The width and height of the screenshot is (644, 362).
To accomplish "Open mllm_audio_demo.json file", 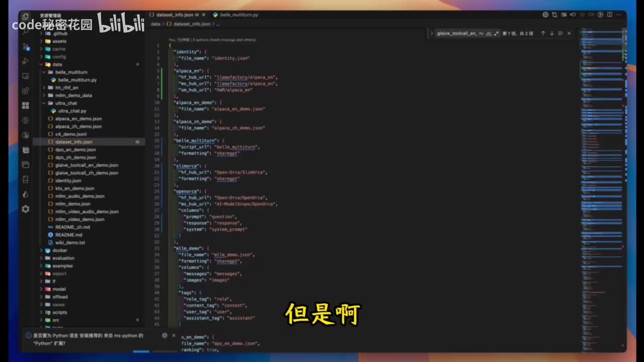I will [x=76, y=196].
